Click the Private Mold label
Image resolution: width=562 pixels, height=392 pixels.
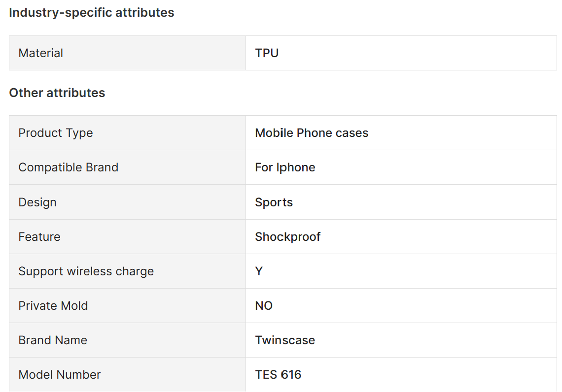pos(53,306)
